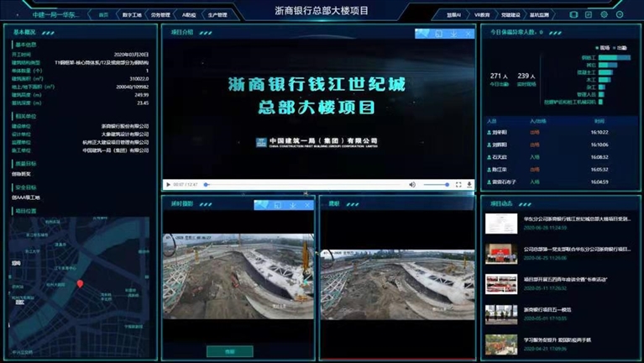Open news item dated 2020-04-21
The image size is (644, 363).
[558, 344]
